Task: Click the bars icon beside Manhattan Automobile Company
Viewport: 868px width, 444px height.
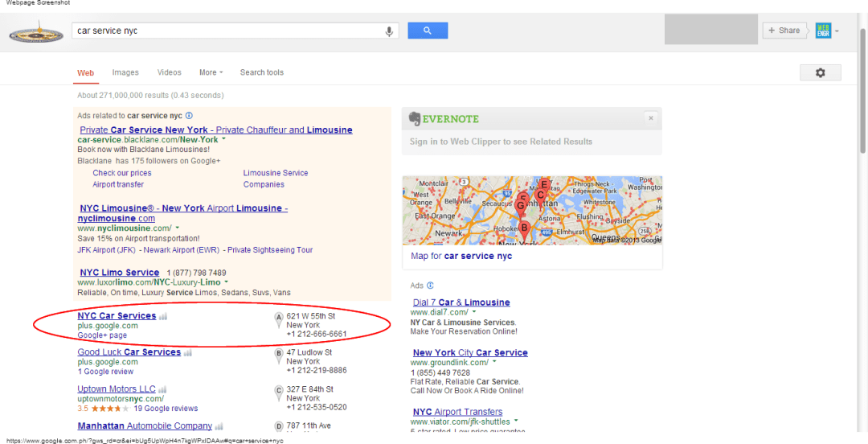Action: pos(219,426)
